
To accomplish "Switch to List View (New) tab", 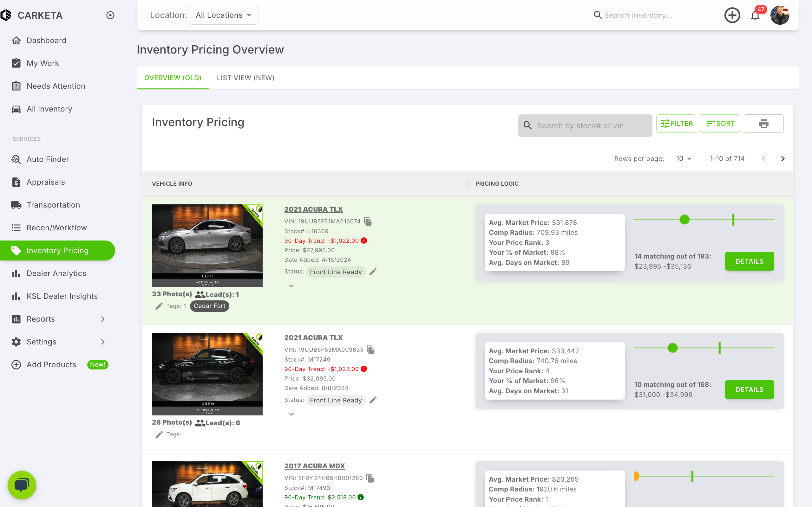I will [x=246, y=78].
